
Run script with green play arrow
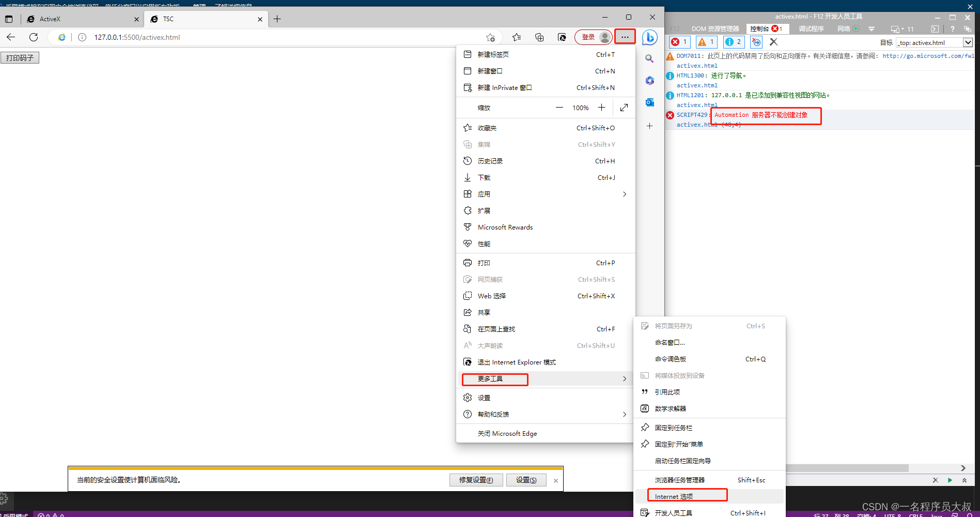point(950,480)
